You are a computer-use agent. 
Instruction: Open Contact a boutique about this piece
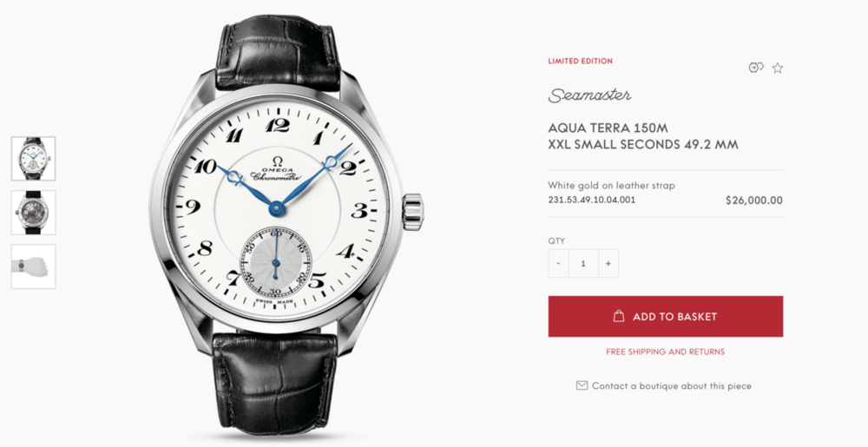click(672, 385)
